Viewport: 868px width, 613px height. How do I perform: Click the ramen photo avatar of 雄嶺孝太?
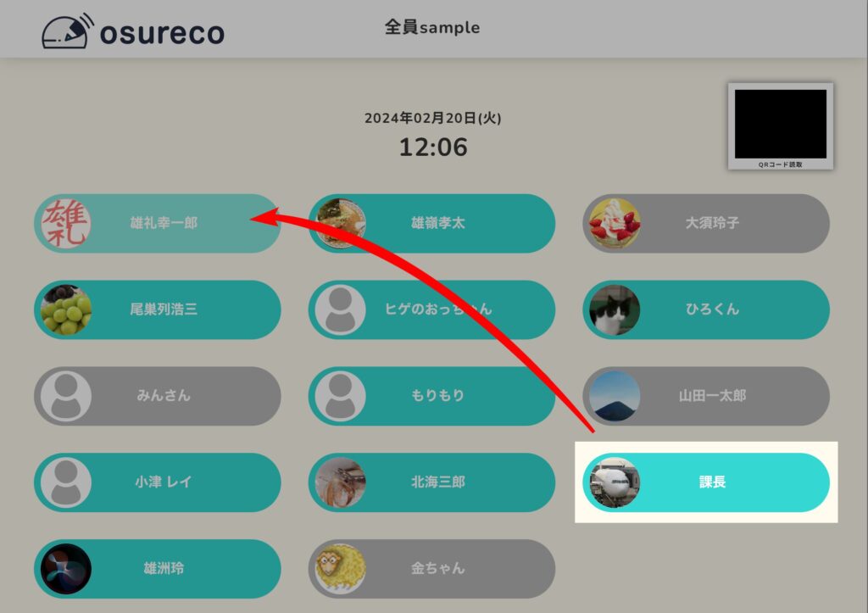coord(341,223)
